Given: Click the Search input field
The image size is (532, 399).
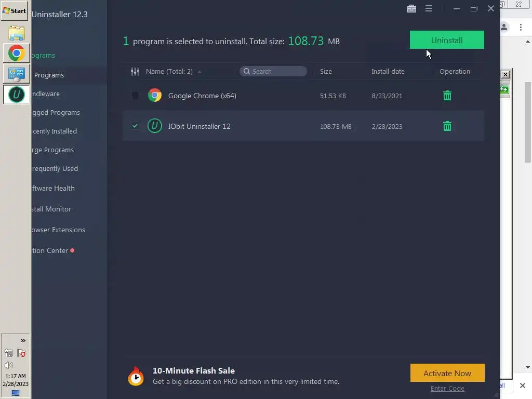Looking at the screenshot, I should 273,71.
